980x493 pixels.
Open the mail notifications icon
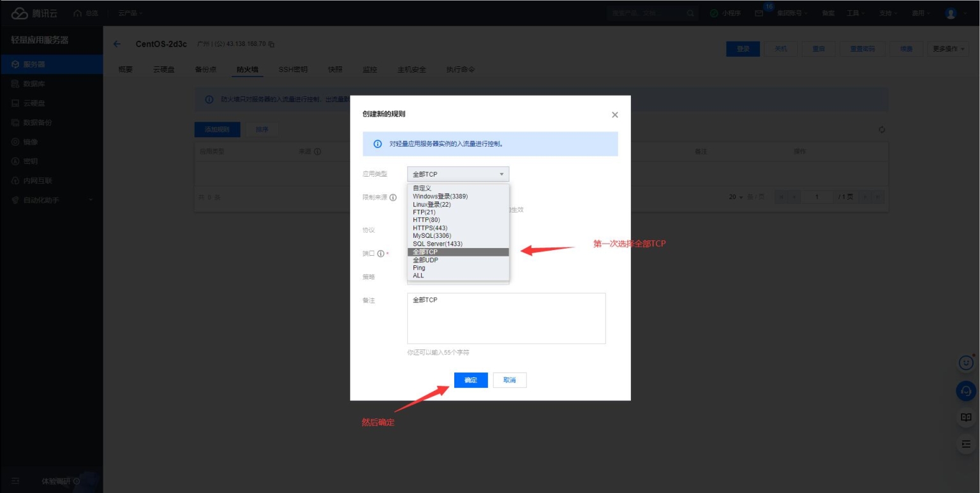click(759, 13)
